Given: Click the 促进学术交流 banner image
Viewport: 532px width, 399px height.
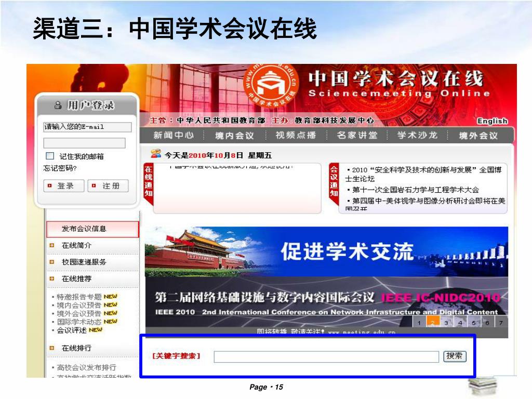Looking at the screenshot, I should click(x=326, y=251).
